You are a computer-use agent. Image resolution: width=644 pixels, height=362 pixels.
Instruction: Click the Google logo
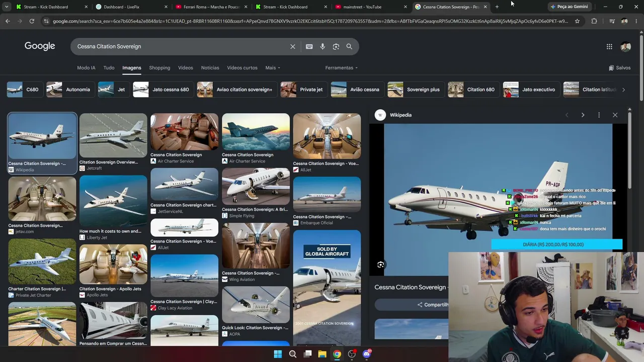pos(40,46)
